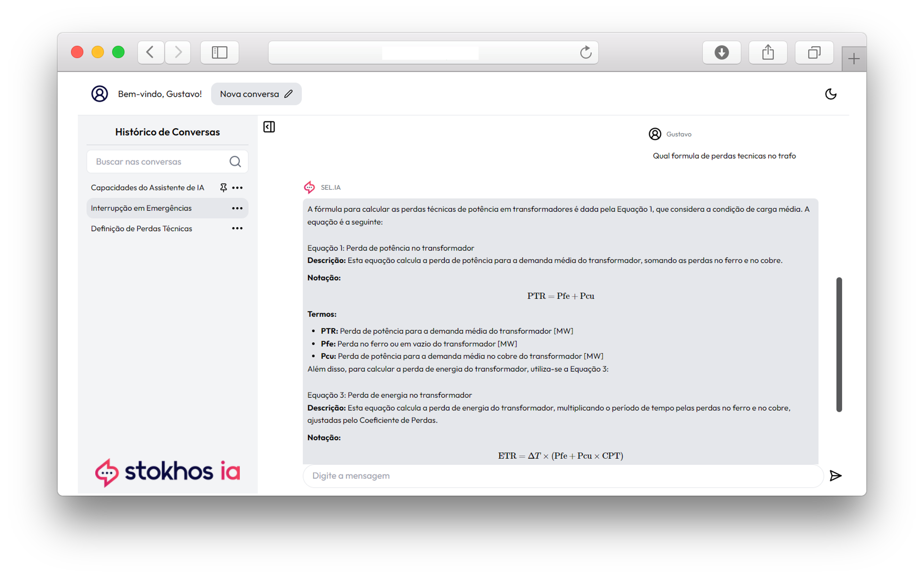Open options for Definição de Perdas Técnicas
924x578 pixels.
(237, 229)
